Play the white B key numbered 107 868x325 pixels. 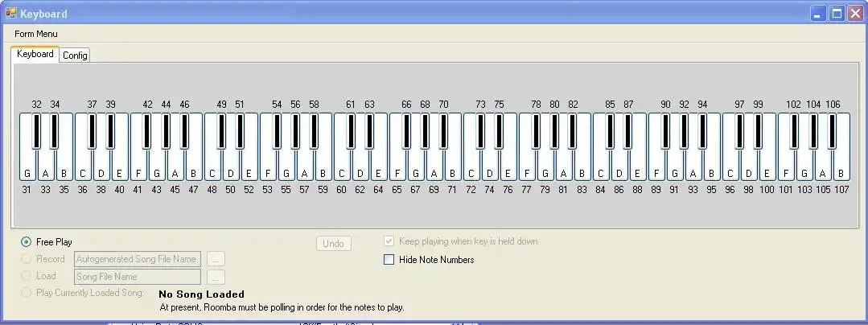coord(841,166)
